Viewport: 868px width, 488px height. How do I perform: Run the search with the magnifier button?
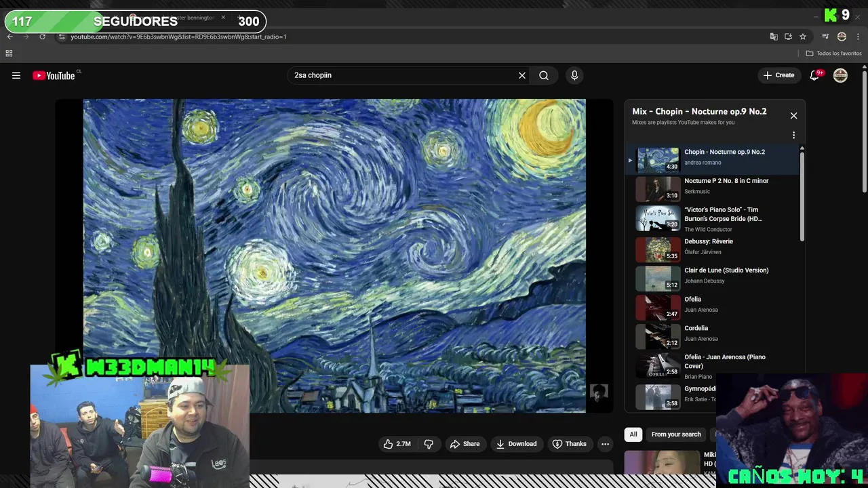pos(544,75)
